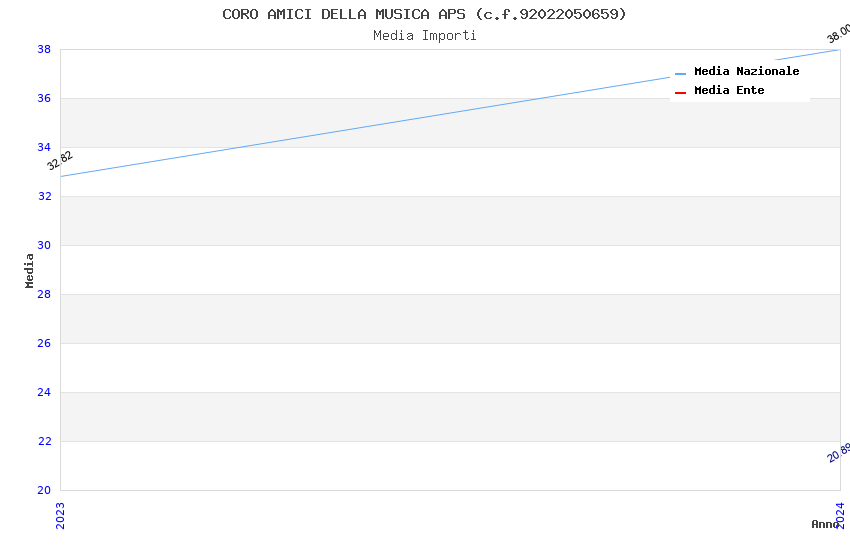Click the Media y-axis title
The image size is (850, 550).
tap(30, 270)
